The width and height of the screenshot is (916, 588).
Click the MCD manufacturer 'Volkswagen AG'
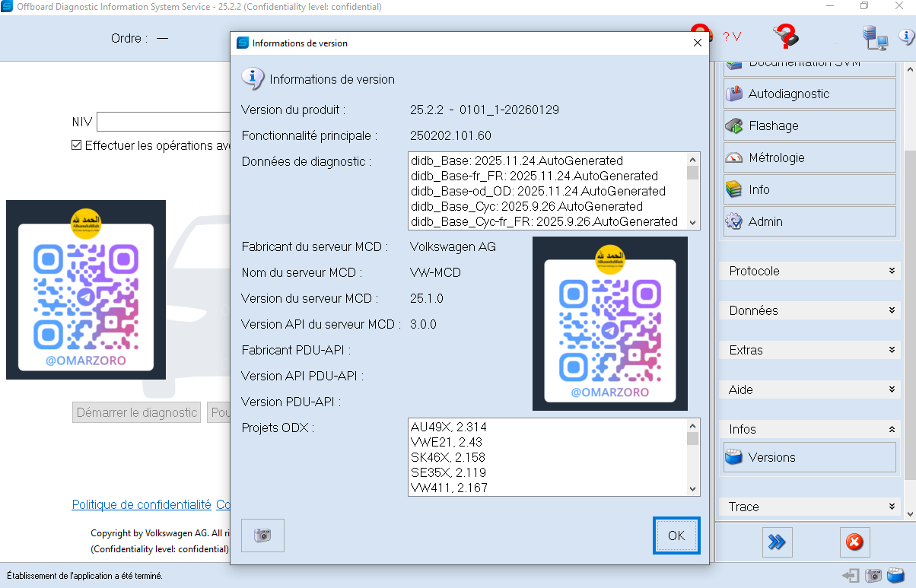coord(453,246)
